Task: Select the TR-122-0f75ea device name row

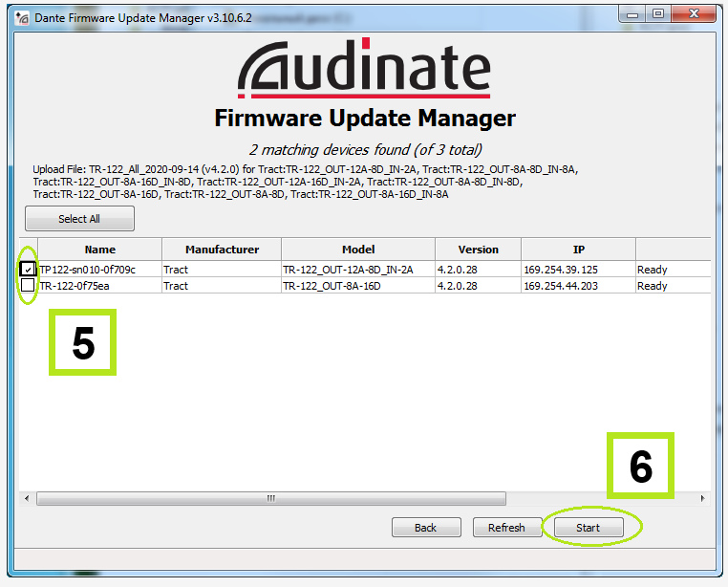Action: coord(75,285)
